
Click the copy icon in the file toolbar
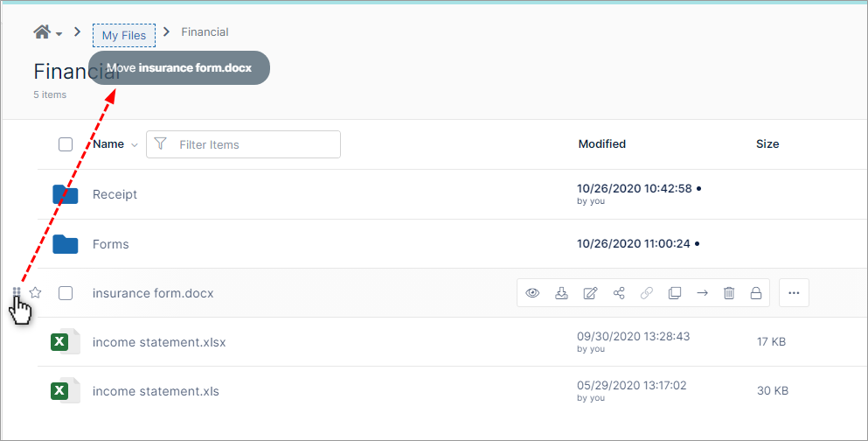pos(674,293)
